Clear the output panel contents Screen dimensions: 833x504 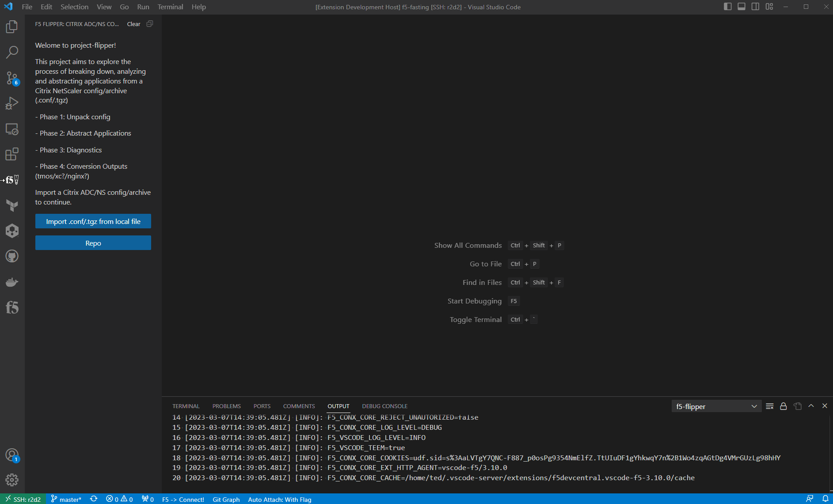tap(769, 406)
